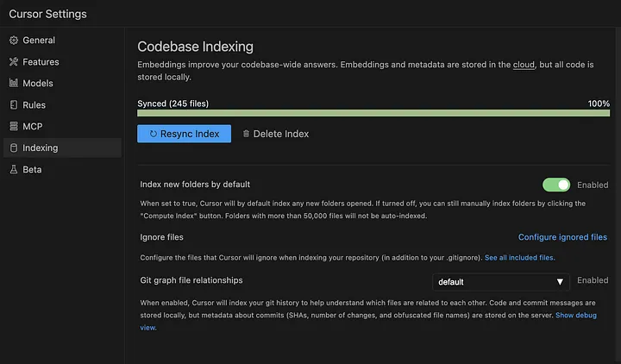Click the Synced (245 files) status text
Image resolution: width=621 pixels, height=364 pixels.
click(x=173, y=104)
